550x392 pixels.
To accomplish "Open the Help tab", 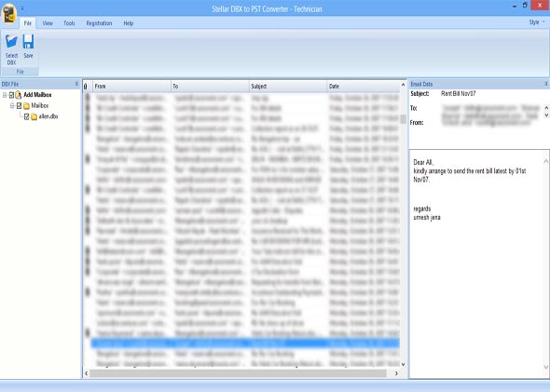I will (129, 23).
